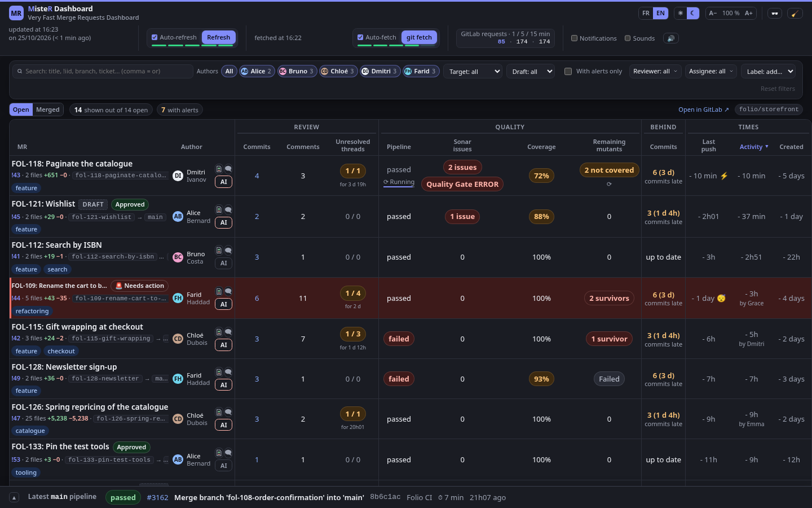Check the With alerts only box
The image size is (812, 508).
click(568, 71)
